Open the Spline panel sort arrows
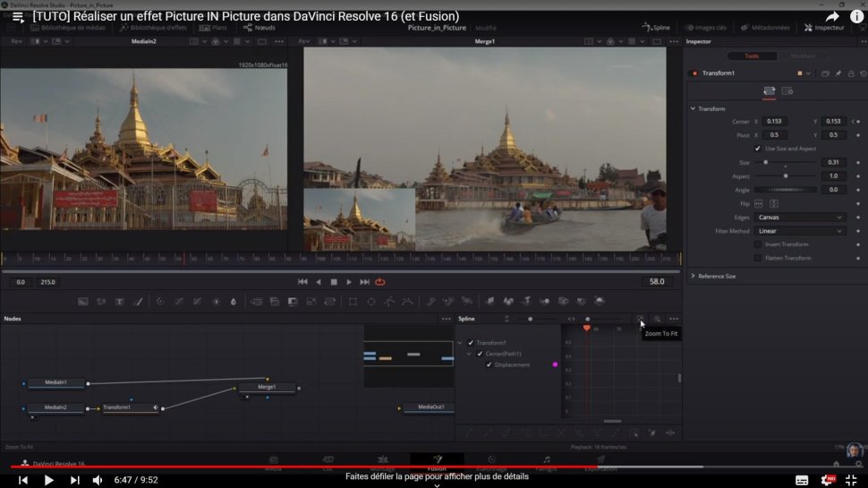Viewport: 868px width, 488px height. coord(506,319)
